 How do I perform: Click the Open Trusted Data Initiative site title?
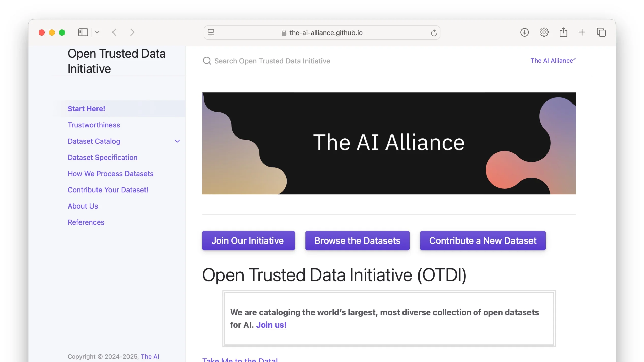[x=116, y=61]
